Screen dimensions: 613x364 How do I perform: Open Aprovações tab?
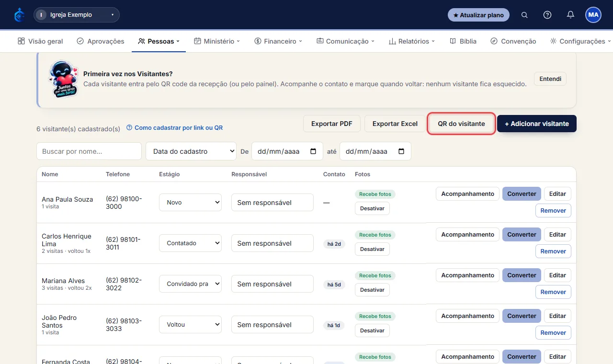101,41
